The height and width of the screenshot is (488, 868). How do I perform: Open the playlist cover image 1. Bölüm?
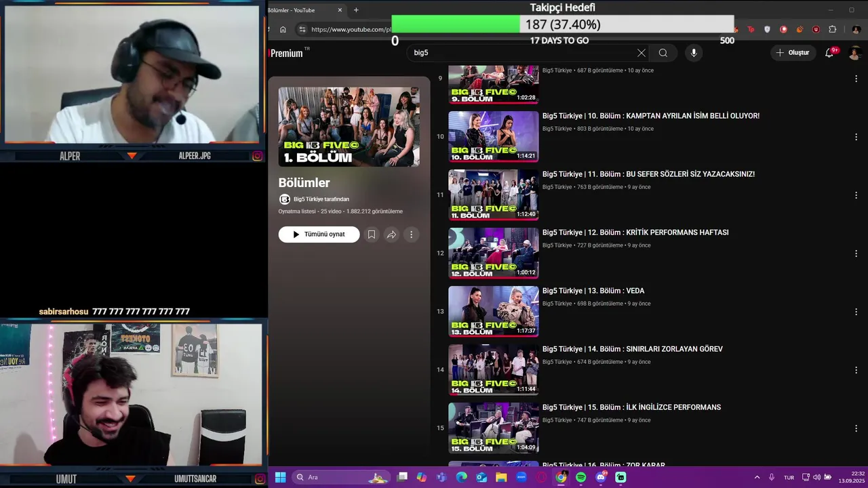tap(349, 127)
